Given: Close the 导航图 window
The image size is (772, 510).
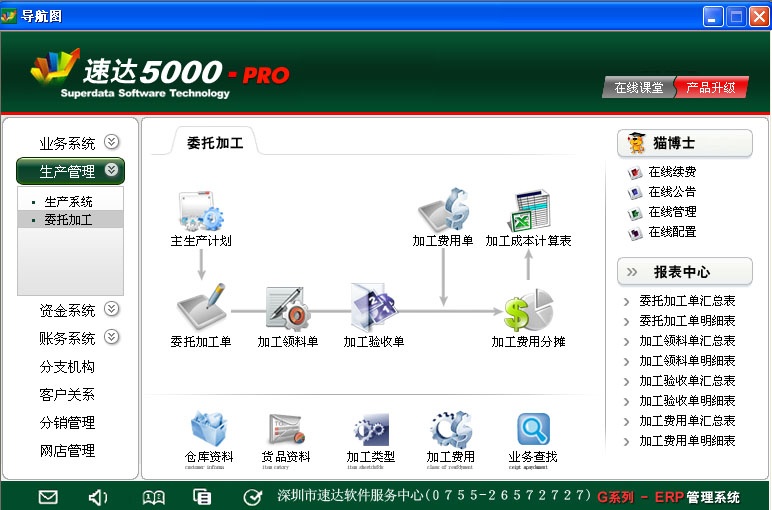Looking at the screenshot, I should click(x=759, y=17).
